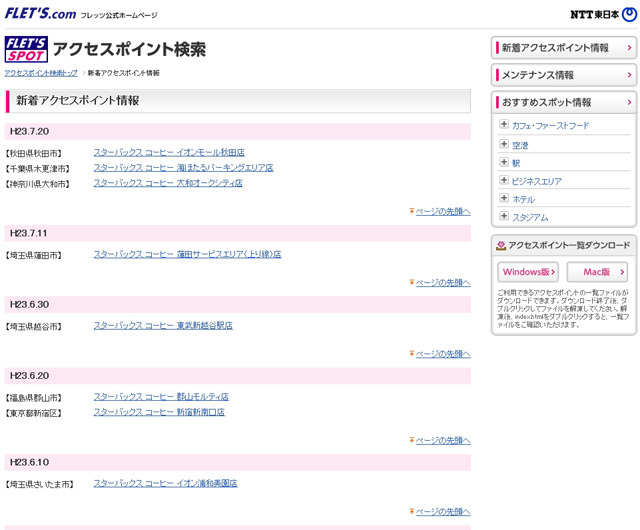Click the download icon beside アクセスポイント一覧ダウンロード
This screenshot has width=640, height=530.
pos(501,245)
